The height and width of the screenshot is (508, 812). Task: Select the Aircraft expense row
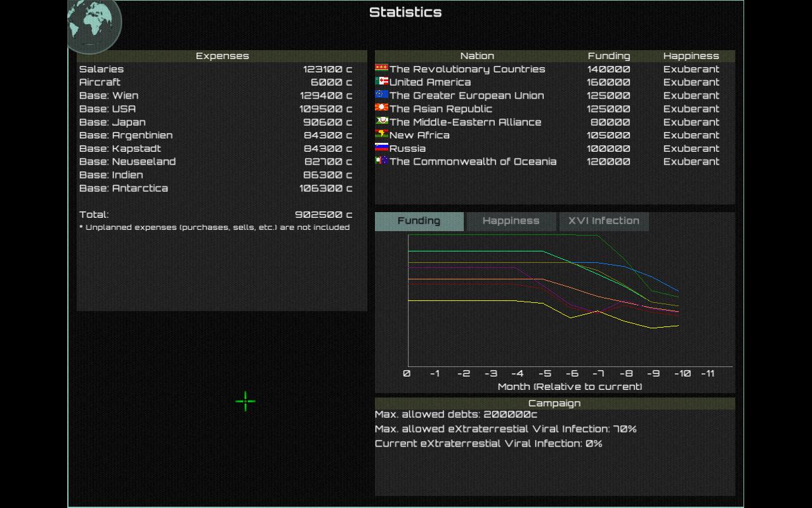[216, 82]
